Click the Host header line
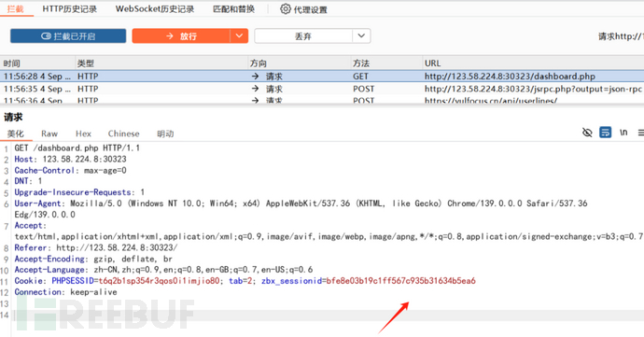This screenshot has height=337, width=644. tap(71, 159)
